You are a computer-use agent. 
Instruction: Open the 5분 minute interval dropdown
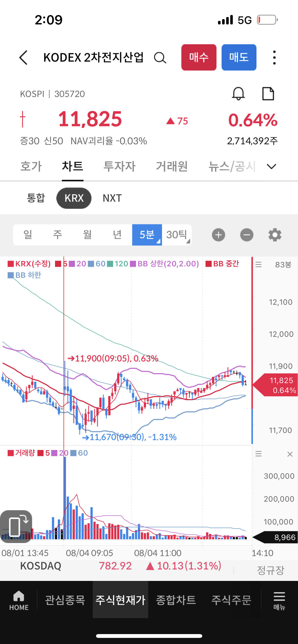pyautogui.click(x=147, y=235)
